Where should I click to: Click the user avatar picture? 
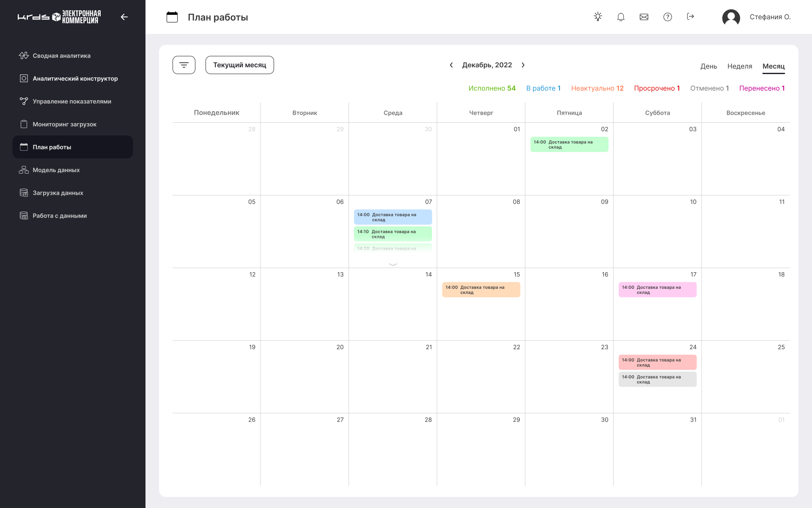731,17
